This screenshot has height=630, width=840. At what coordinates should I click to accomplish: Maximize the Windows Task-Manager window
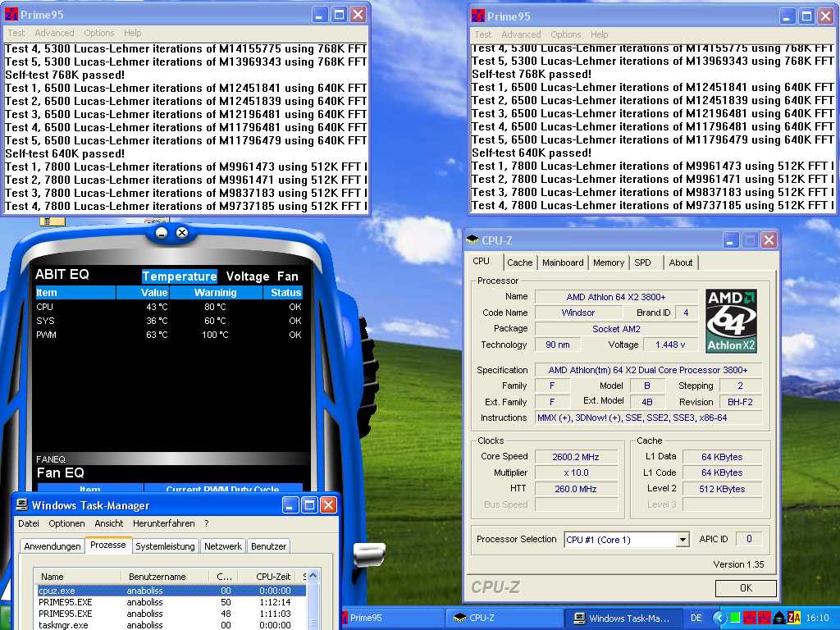point(309,504)
